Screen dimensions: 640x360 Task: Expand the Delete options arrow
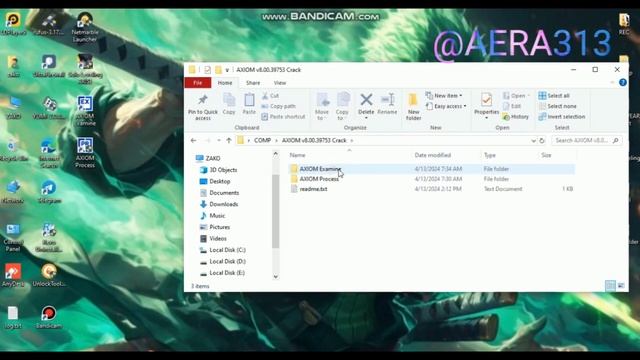[x=366, y=118]
